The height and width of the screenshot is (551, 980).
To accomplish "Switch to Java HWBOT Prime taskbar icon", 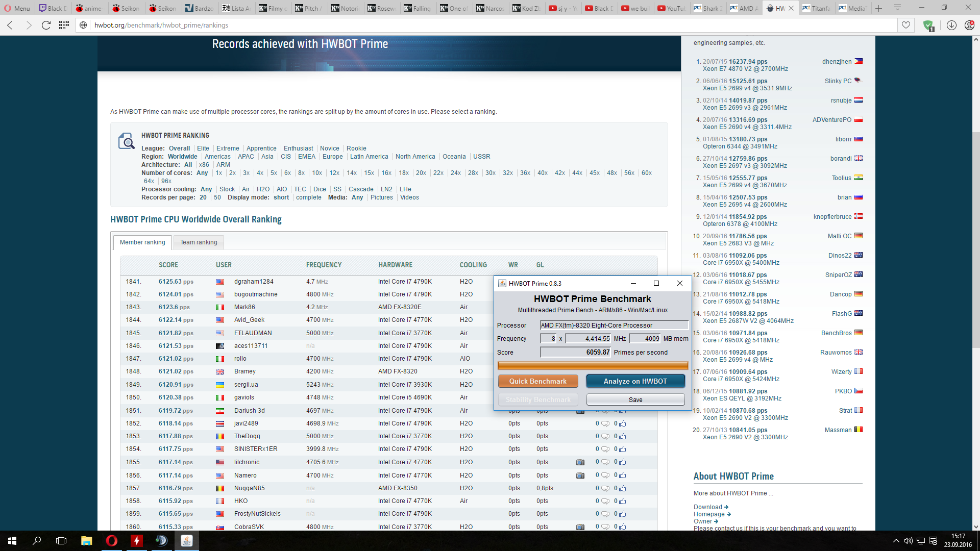I will 187,541.
